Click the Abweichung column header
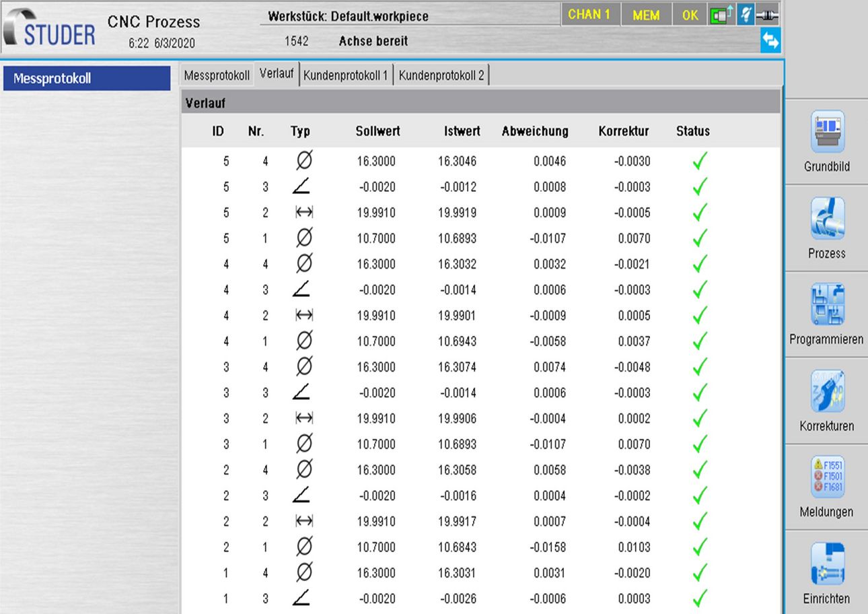 pyautogui.click(x=534, y=131)
